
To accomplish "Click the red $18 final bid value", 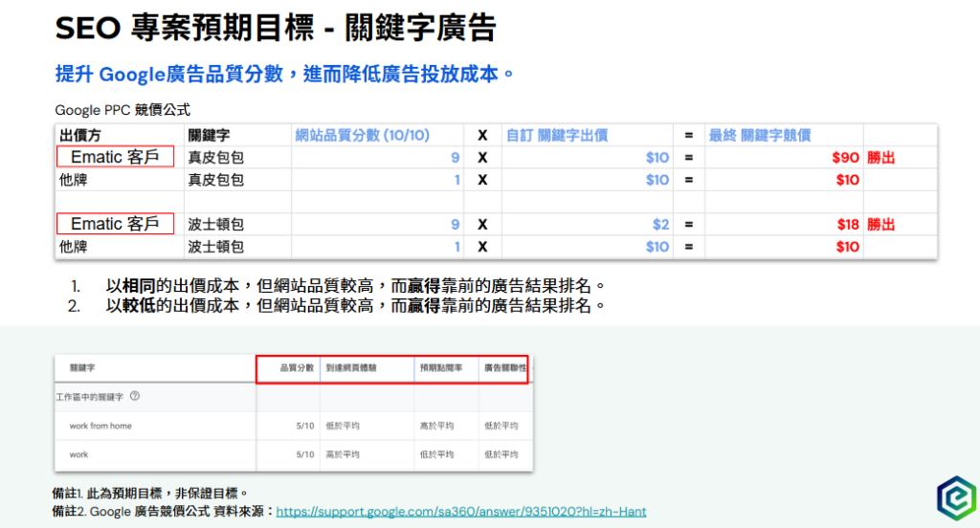I will tap(847, 225).
